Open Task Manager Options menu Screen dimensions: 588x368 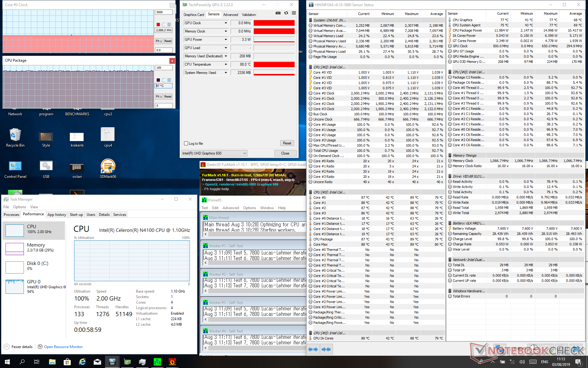pyautogui.click(x=20, y=207)
